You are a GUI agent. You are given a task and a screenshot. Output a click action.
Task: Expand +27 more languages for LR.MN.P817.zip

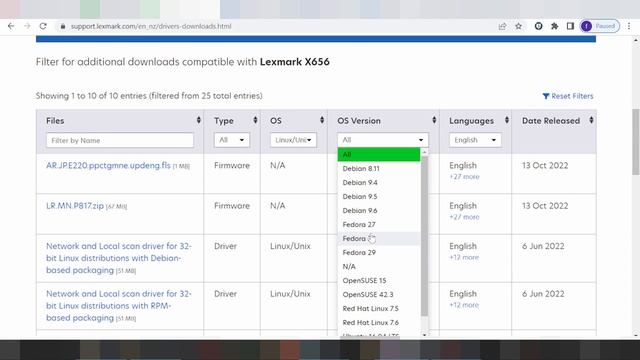coord(464,217)
